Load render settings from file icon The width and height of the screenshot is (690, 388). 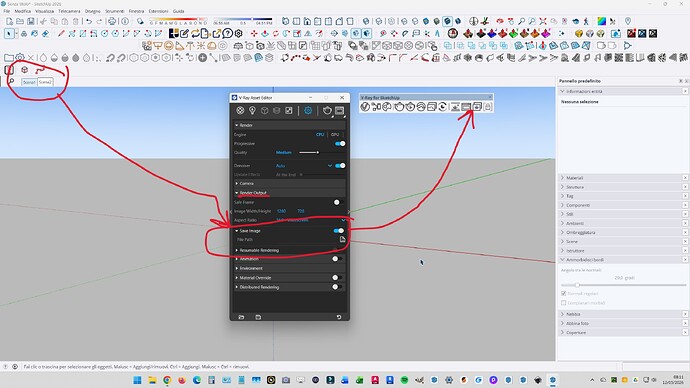tap(241, 317)
